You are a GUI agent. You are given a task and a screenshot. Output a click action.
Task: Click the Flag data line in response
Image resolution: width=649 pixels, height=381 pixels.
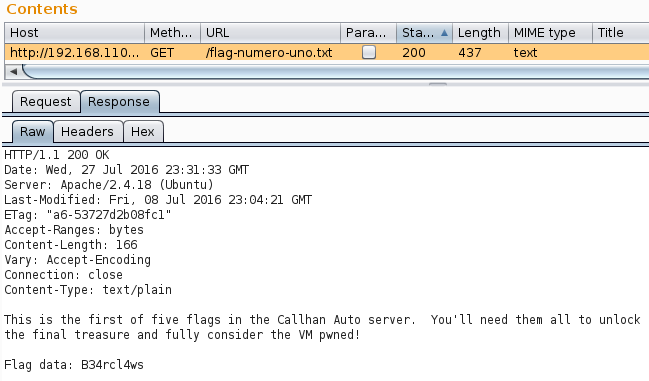(x=74, y=365)
